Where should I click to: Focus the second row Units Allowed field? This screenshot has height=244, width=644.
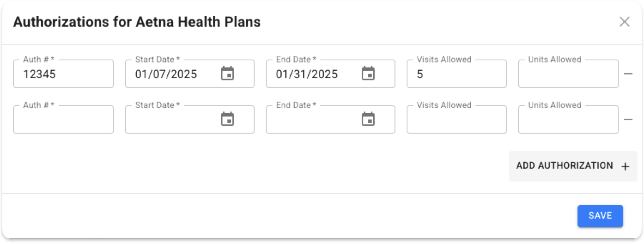coord(568,120)
